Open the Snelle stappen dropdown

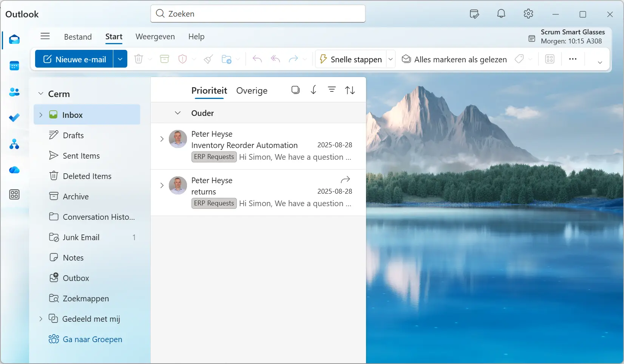(391, 59)
